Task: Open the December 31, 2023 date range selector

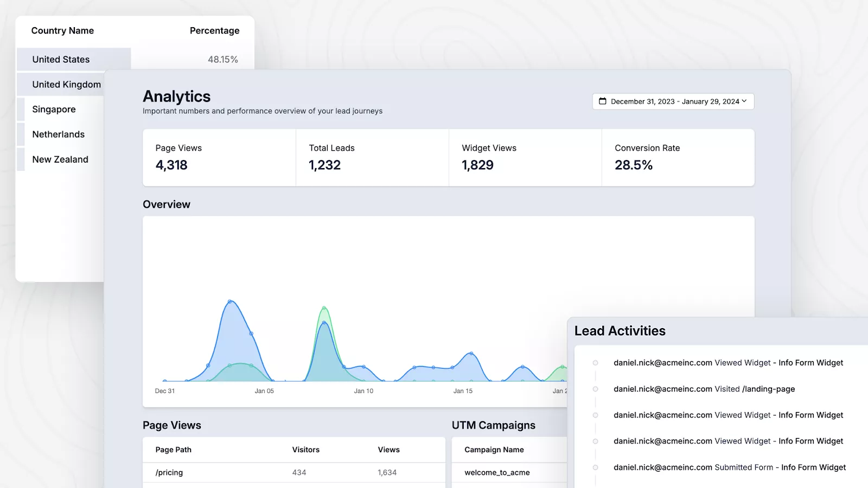Action: 673,101
